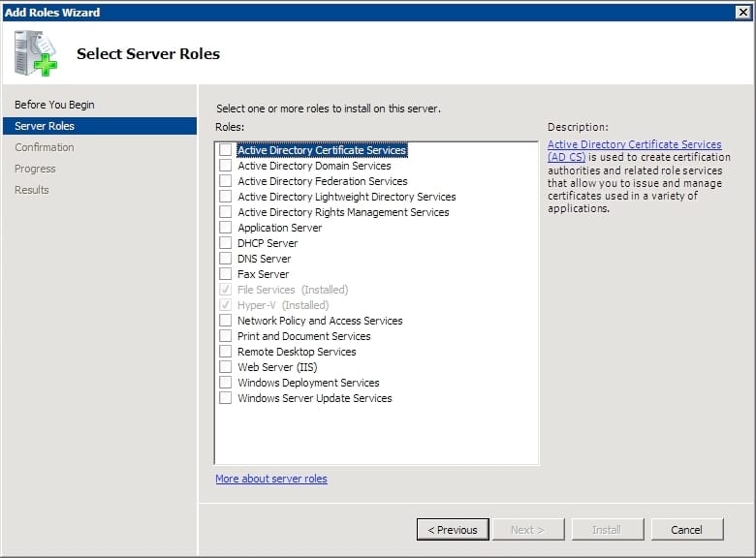Screen dimensions: 756x558
Task: Open the More about server roles link
Action: (271, 479)
